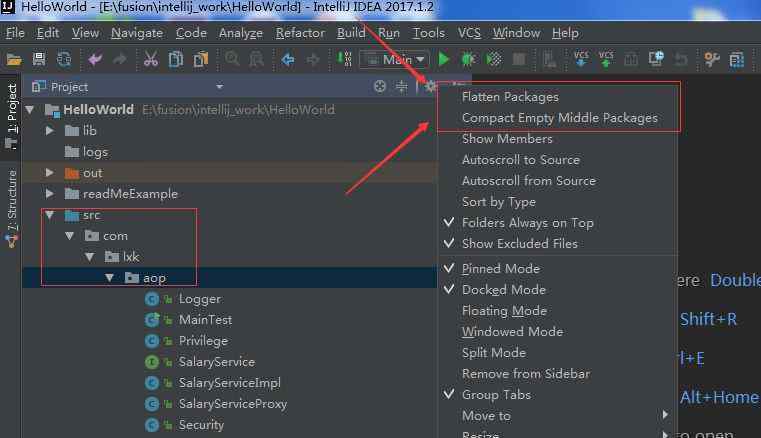Collapse the HelloWorld root tree node
761x438 pixels.
(x=30, y=110)
